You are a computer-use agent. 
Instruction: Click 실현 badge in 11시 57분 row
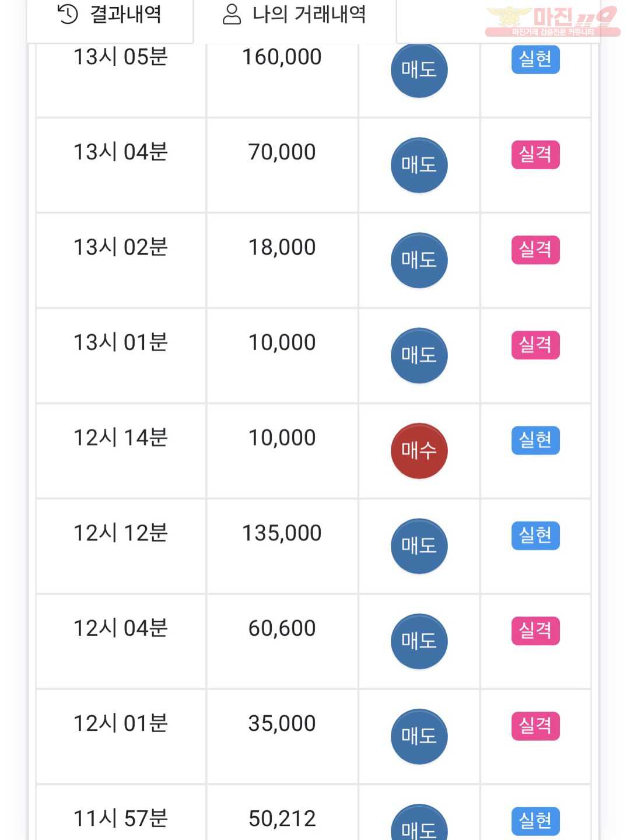coord(535,821)
